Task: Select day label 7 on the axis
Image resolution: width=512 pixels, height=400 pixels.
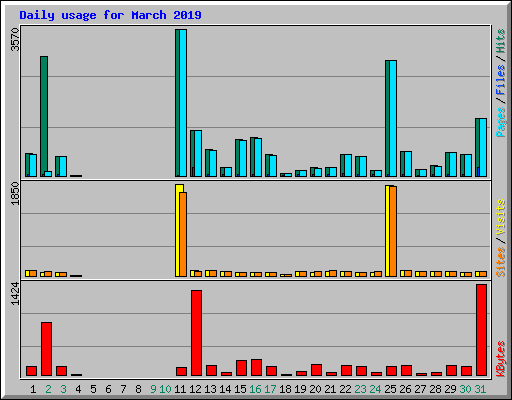Action: (123, 389)
